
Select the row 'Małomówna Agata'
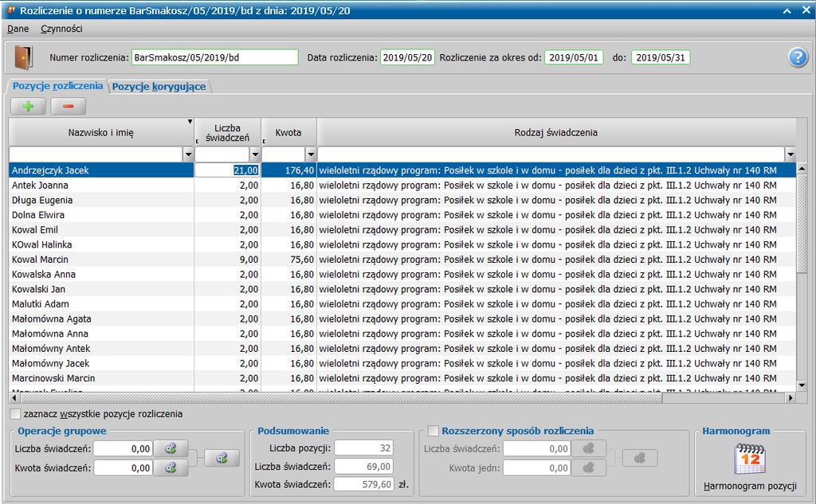click(402, 318)
